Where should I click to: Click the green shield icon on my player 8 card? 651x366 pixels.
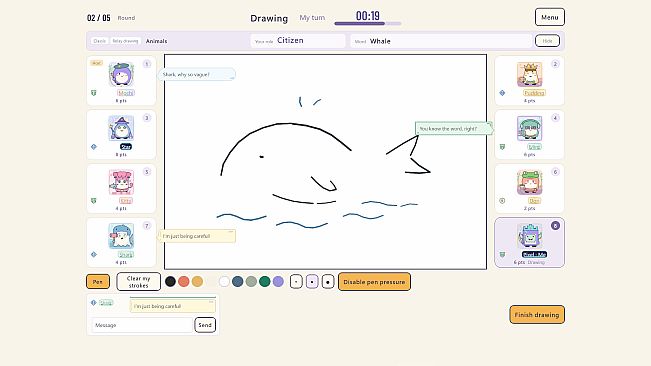(502, 254)
